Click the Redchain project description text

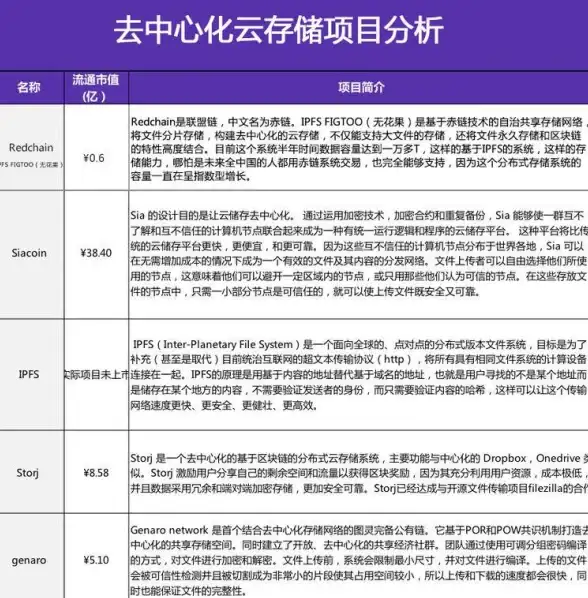tap(358, 149)
